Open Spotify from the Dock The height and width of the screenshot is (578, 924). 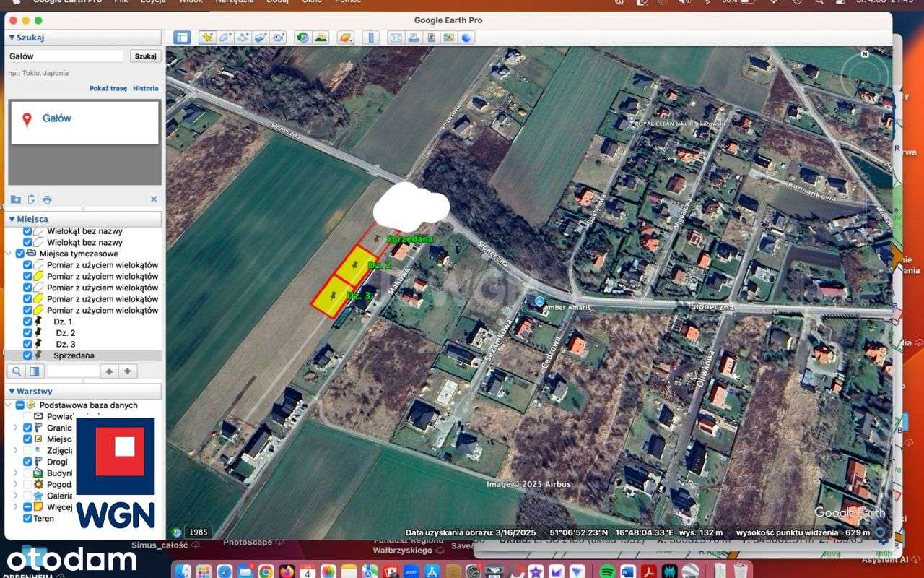point(607,571)
